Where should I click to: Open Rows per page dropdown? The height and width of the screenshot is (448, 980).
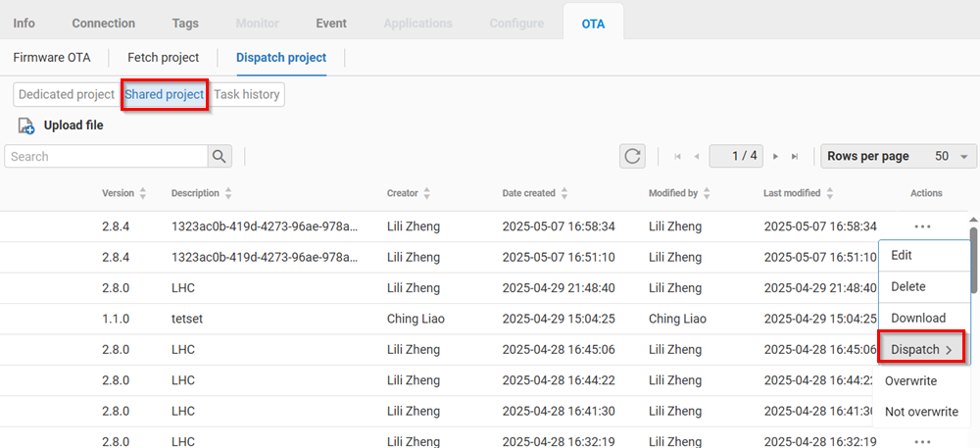tap(899, 156)
